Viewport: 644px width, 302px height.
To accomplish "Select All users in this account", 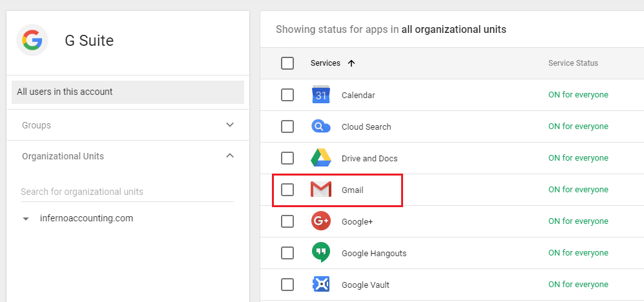I will click(x=128, y=92).
